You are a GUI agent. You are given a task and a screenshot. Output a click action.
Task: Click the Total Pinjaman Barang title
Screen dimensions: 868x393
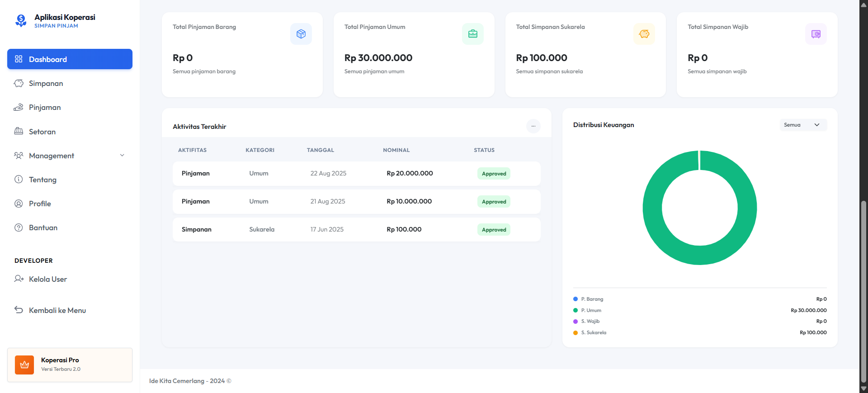(x=204, y=27)
